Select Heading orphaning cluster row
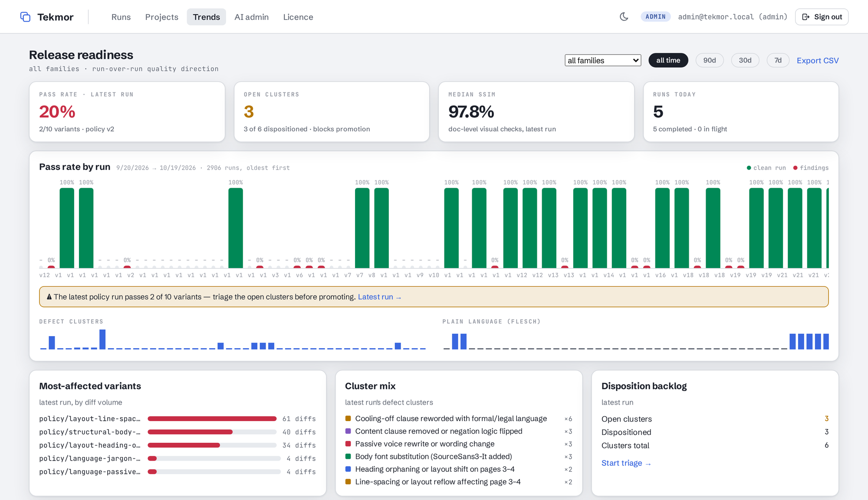Image resolution: width=868 pixels, height=500 pixels. click(458, 469)
